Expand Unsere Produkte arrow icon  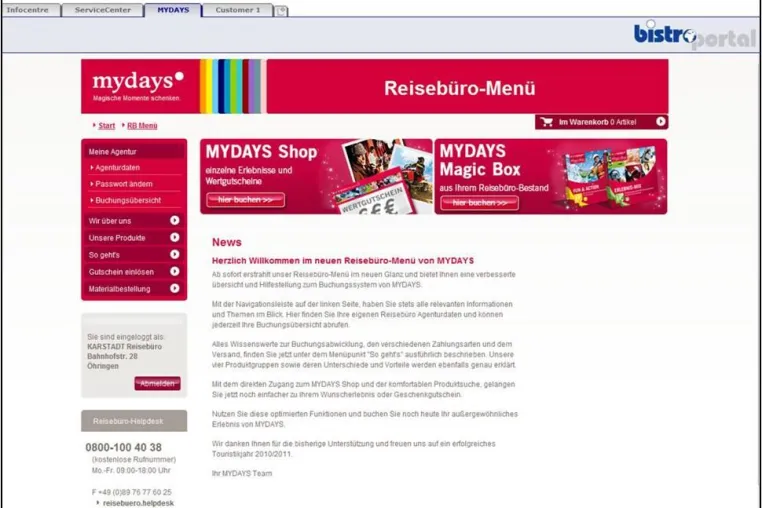coord(174,237)
